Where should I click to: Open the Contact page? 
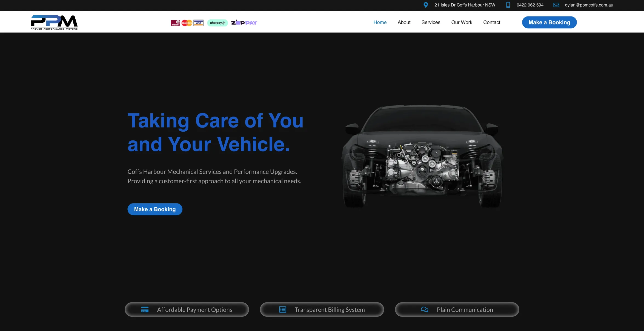492,22
